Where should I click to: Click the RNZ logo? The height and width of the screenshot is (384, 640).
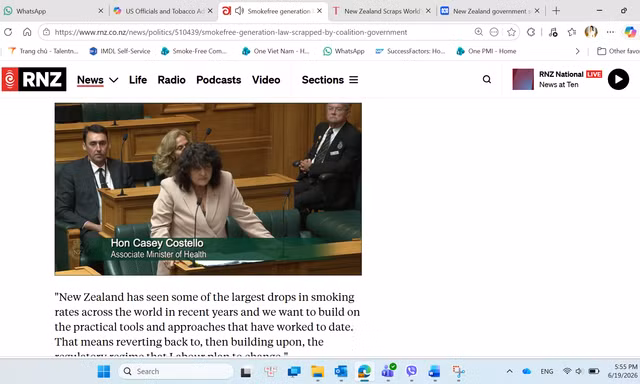coord(34,79)
